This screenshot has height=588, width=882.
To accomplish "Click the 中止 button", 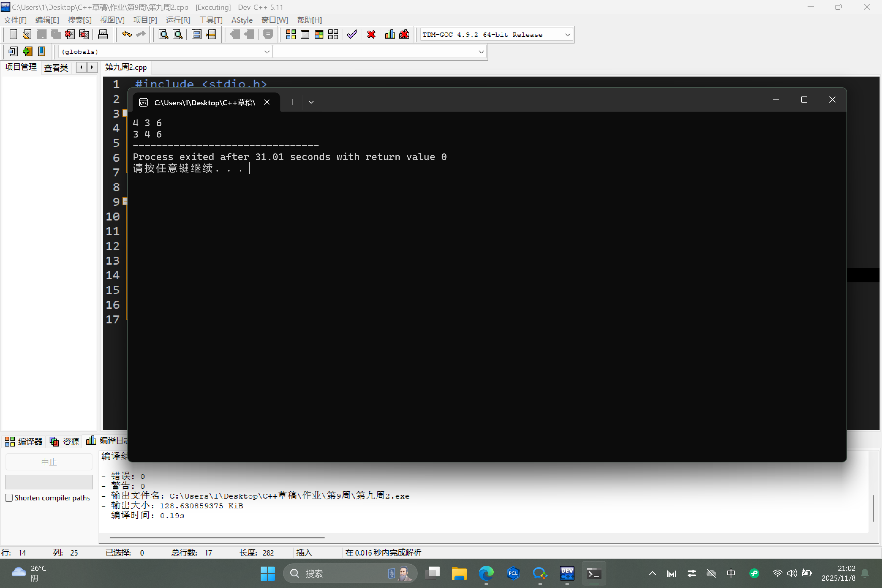I will 49,462.
